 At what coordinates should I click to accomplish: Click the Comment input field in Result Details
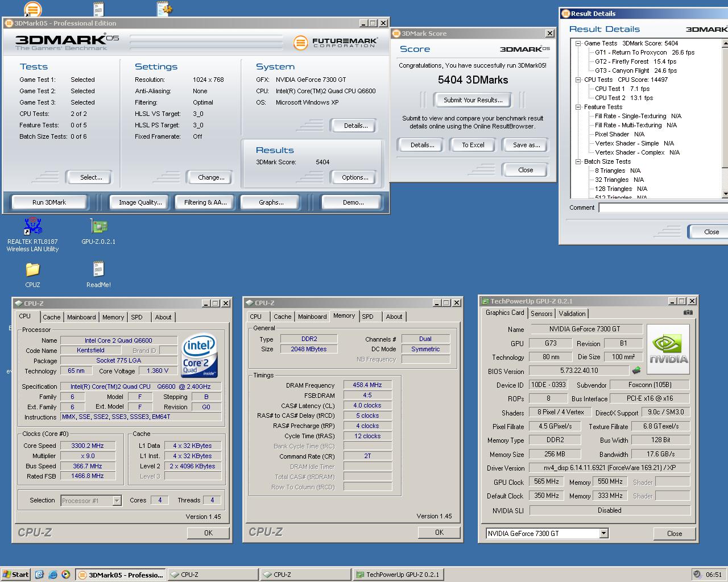(663, 208)
